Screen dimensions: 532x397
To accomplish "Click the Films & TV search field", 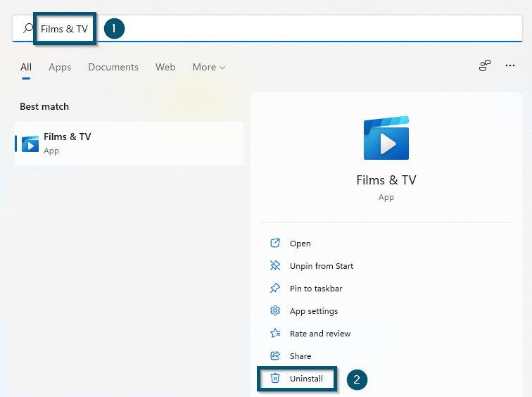I will [x=267, y=28].
